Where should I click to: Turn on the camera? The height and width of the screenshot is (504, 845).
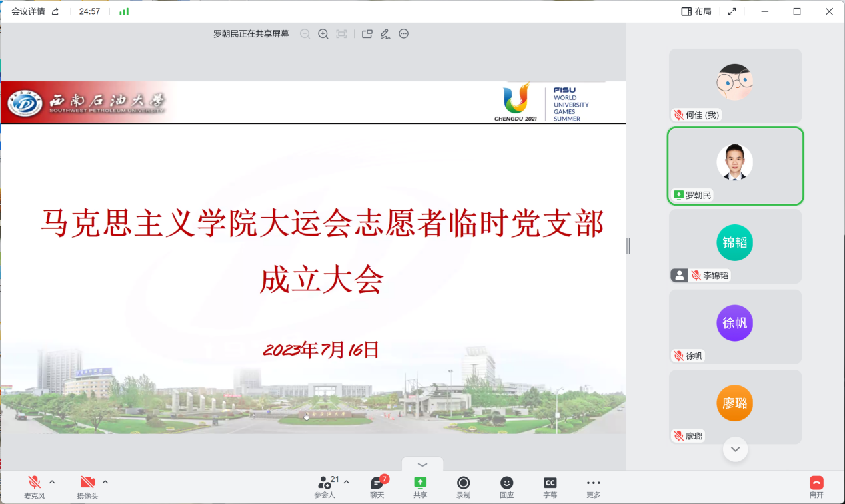click(87, 487)
